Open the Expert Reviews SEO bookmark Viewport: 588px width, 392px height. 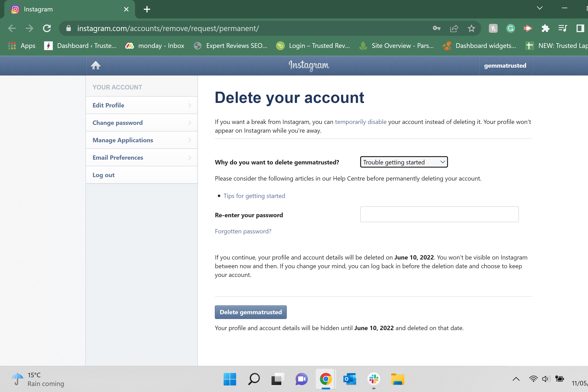(x=230, y=46)
